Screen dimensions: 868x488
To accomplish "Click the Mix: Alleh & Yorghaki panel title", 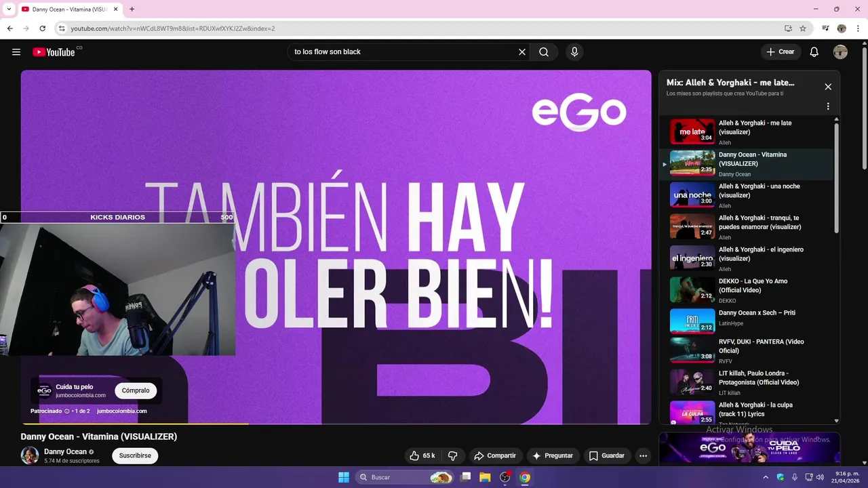I will (x=730, y=83).
